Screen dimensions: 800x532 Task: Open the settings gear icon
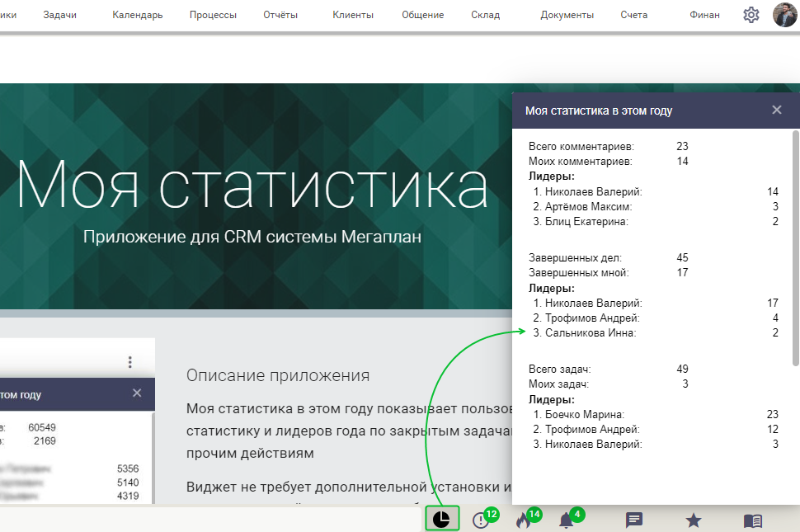[751, 14]
